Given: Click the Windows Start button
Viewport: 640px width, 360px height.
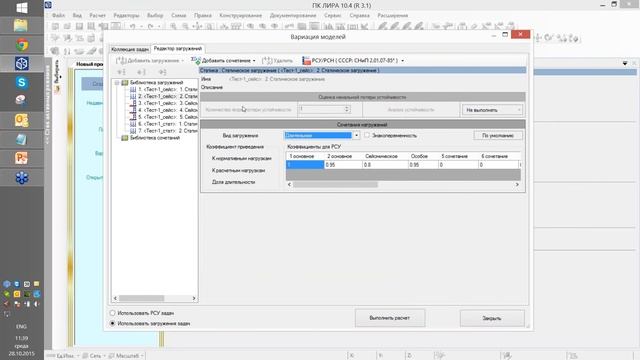Looking at the screenshot, I should coord(22,7).
